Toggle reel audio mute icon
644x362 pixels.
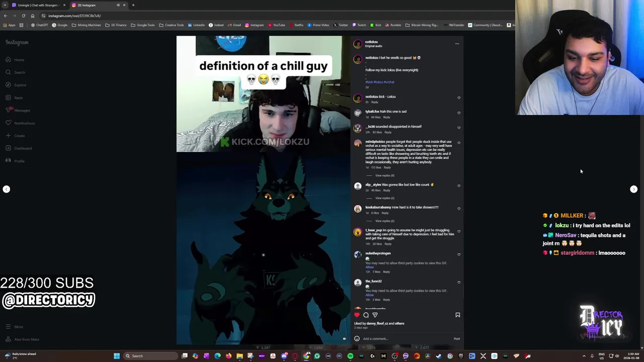344,339
